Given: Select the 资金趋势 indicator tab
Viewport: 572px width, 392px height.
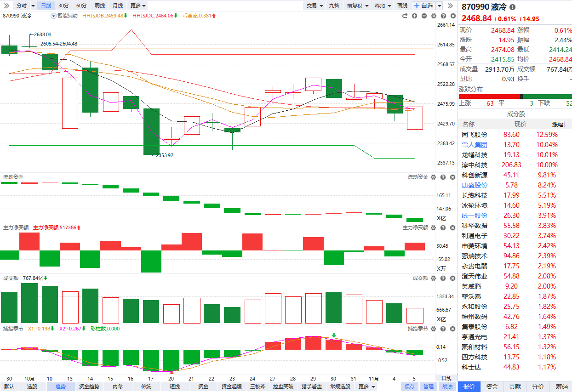Looking at the screenshot, I should [89, 386].
